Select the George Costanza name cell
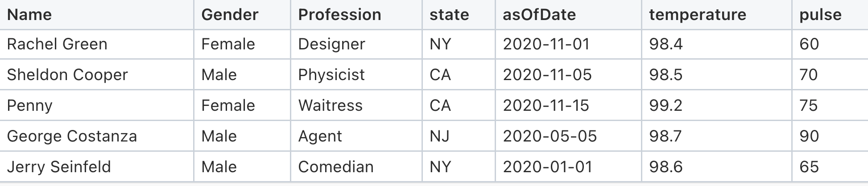The height and width of the screenshot is (186, 868). coord(72,136)
